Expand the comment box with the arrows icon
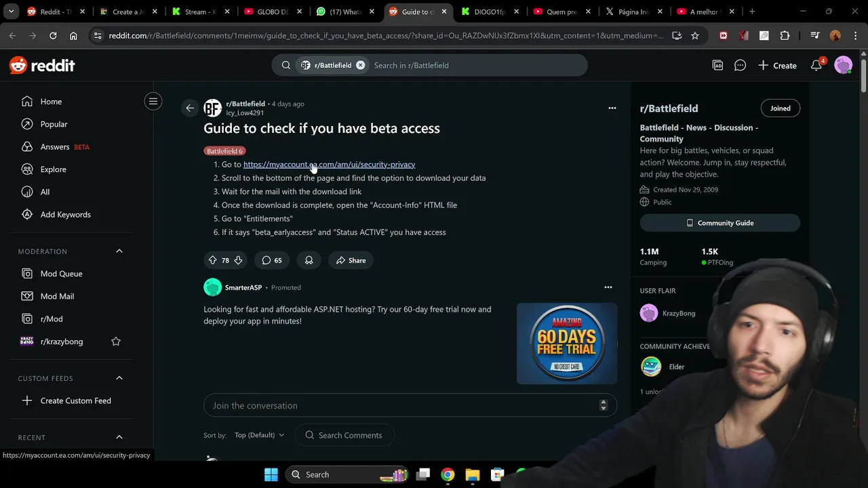The width and height of the screenshot is (868, 488). 604,405
